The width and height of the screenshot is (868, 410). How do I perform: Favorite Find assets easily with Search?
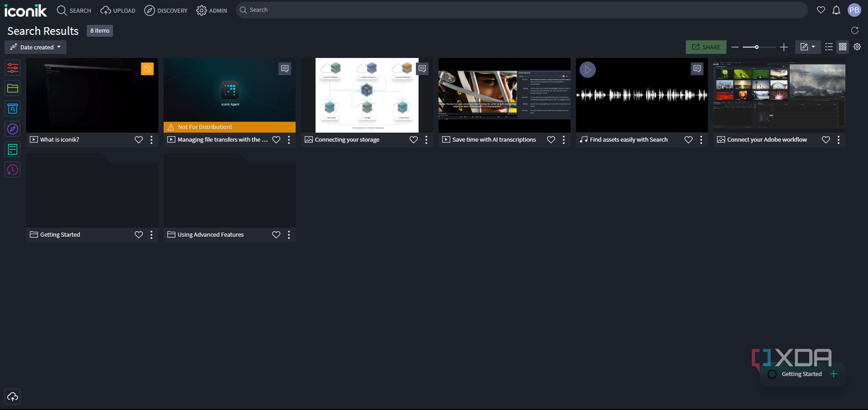(x=688, y=140)
